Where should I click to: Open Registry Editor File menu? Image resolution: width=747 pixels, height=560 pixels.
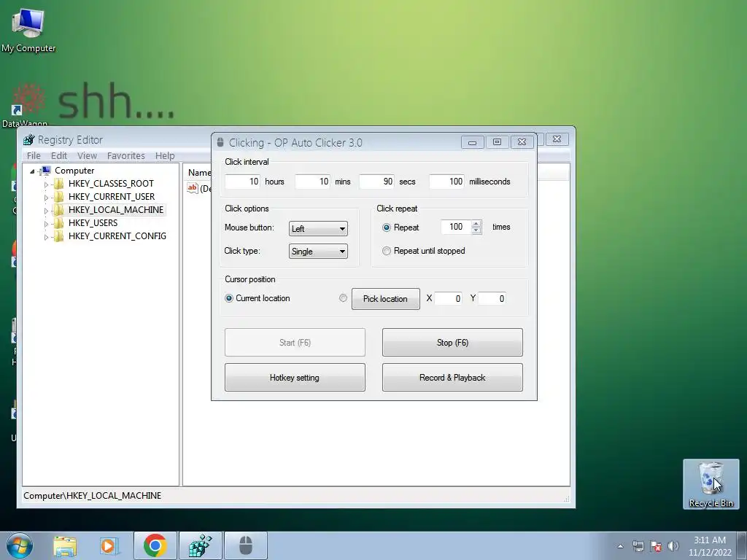click(x=34, y=156)
